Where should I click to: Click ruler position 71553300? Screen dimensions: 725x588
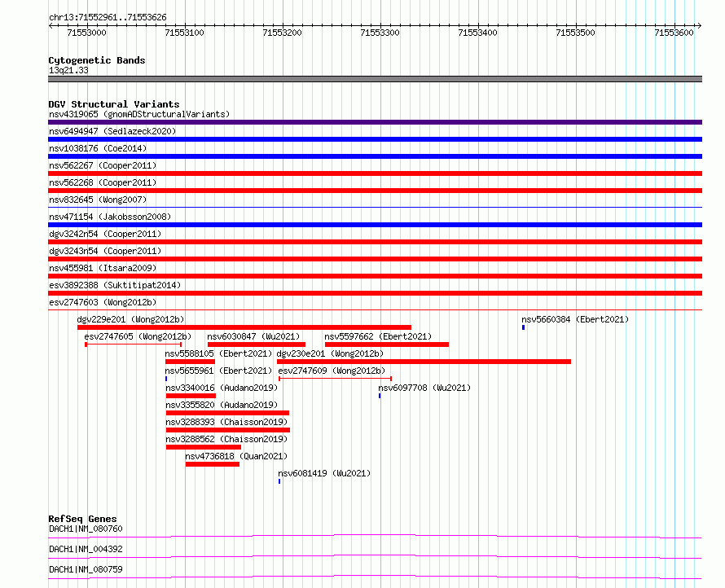tap(380, 33)
